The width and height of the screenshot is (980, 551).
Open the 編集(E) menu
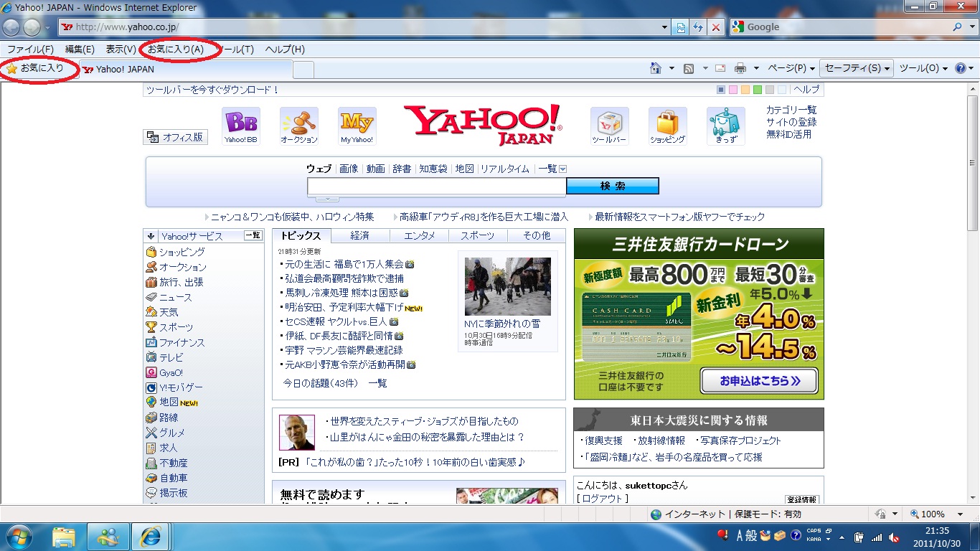point(80,50)
